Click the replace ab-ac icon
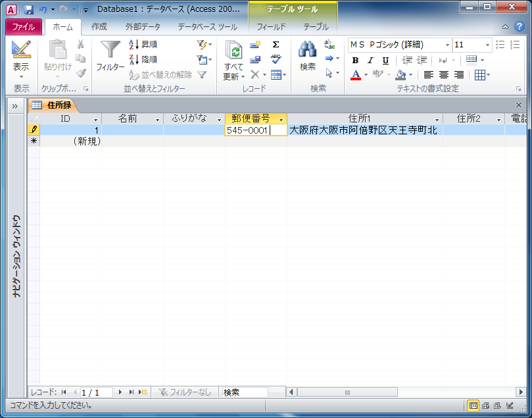532x418 pixels. 329,44
